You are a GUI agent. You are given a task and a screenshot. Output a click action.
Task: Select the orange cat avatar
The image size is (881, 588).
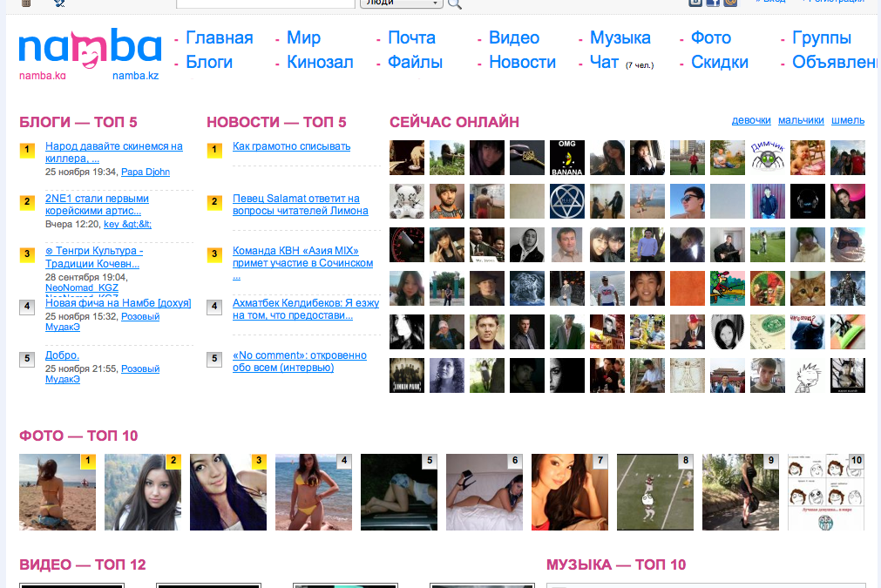(808, 288)
